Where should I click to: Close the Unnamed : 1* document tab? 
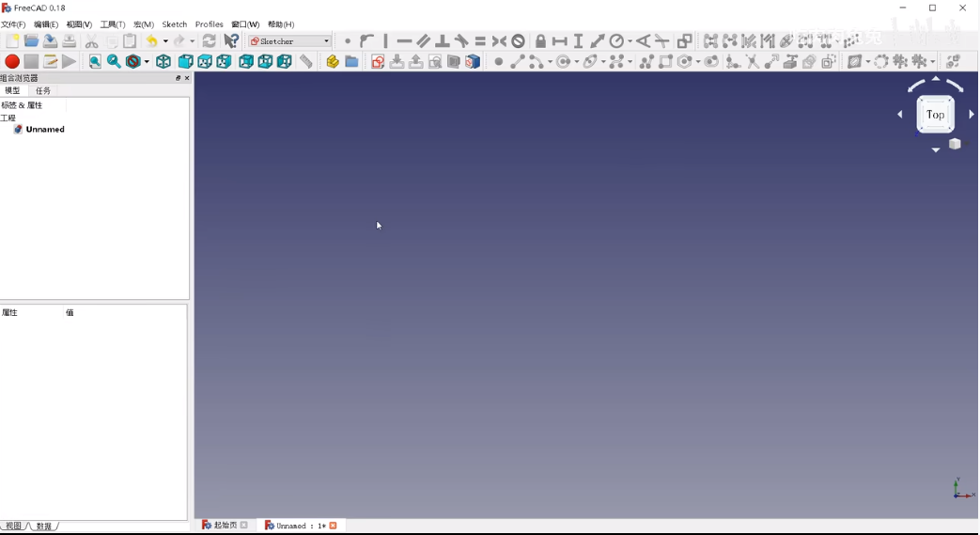tap(334, 526)
